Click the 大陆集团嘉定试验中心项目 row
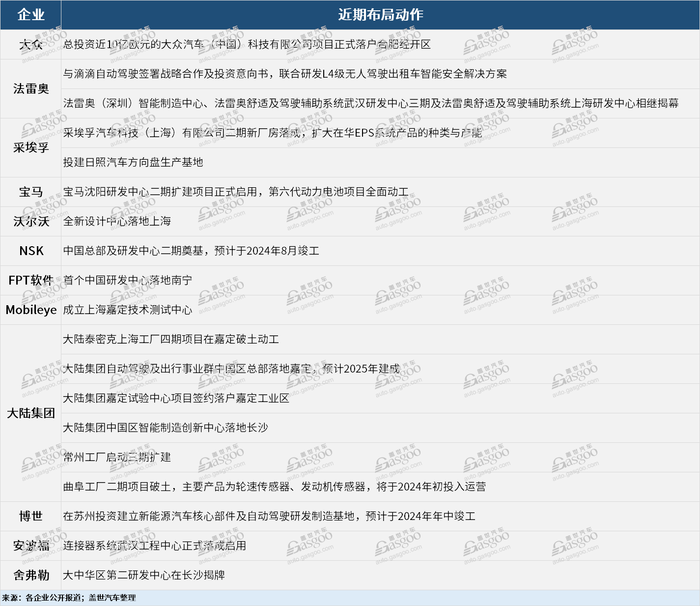Screen dimensions: 700x606 click(380, 399)
